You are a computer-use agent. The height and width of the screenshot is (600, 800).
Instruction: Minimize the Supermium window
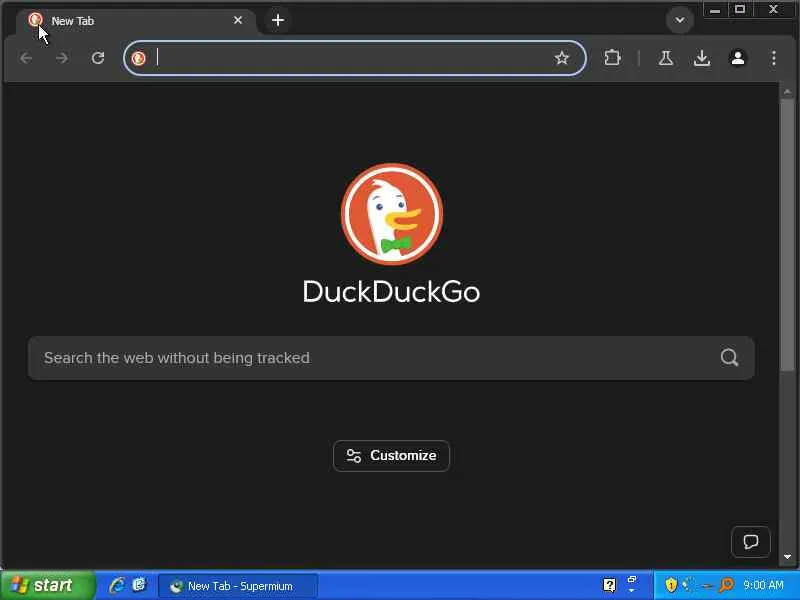pos(715,10)
